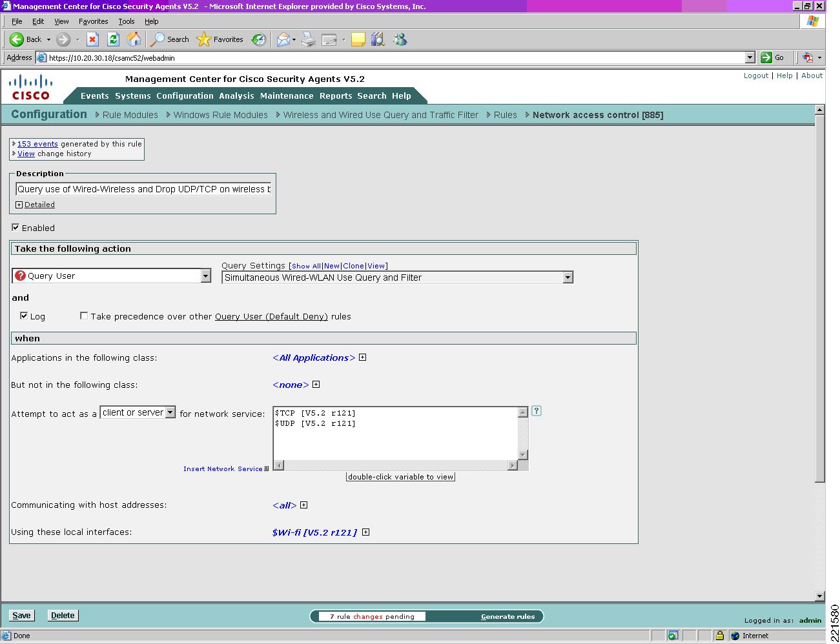
Task: Click the Save button
Action: pos(21,616)
